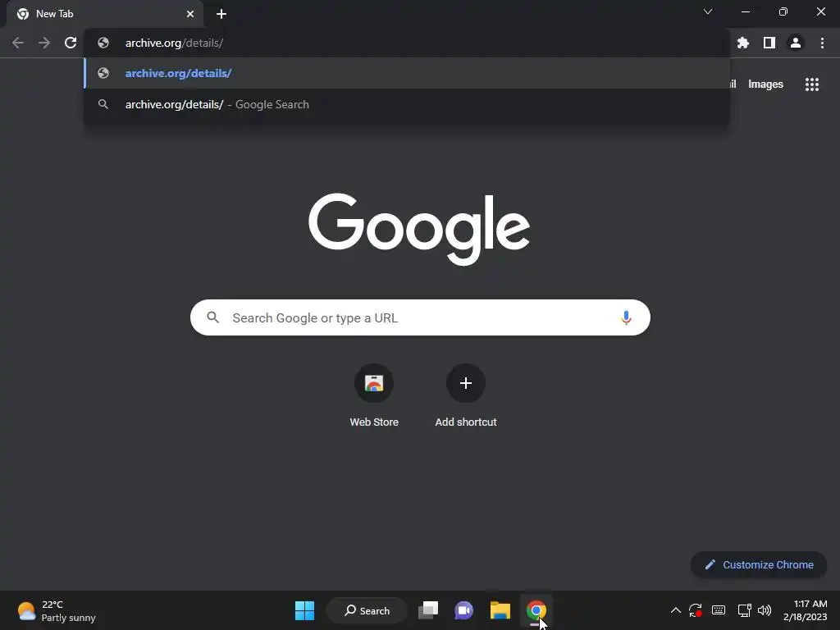Toggle the Chrome side panel
Viewport: 840px width, 630px height.
pos(769,43)
